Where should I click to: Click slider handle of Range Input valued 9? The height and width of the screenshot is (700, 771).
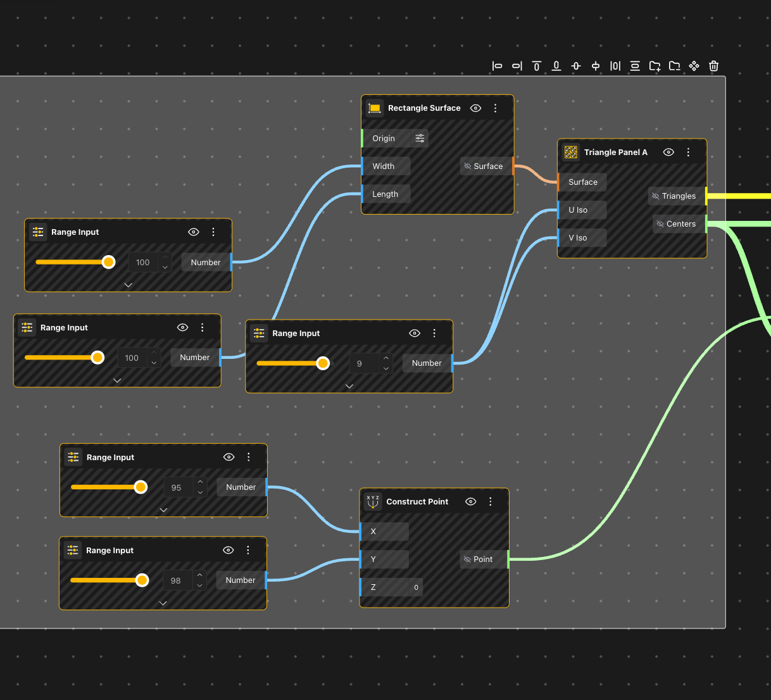coord(323,363)
